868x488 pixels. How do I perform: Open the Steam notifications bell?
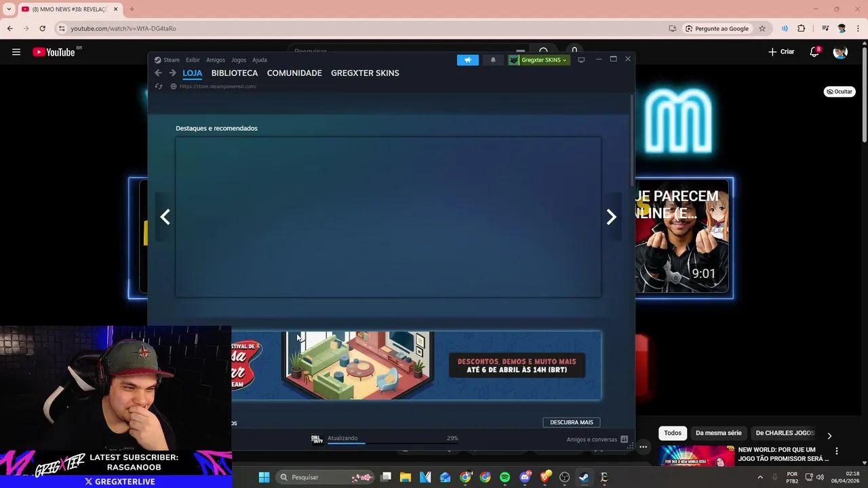493,60
